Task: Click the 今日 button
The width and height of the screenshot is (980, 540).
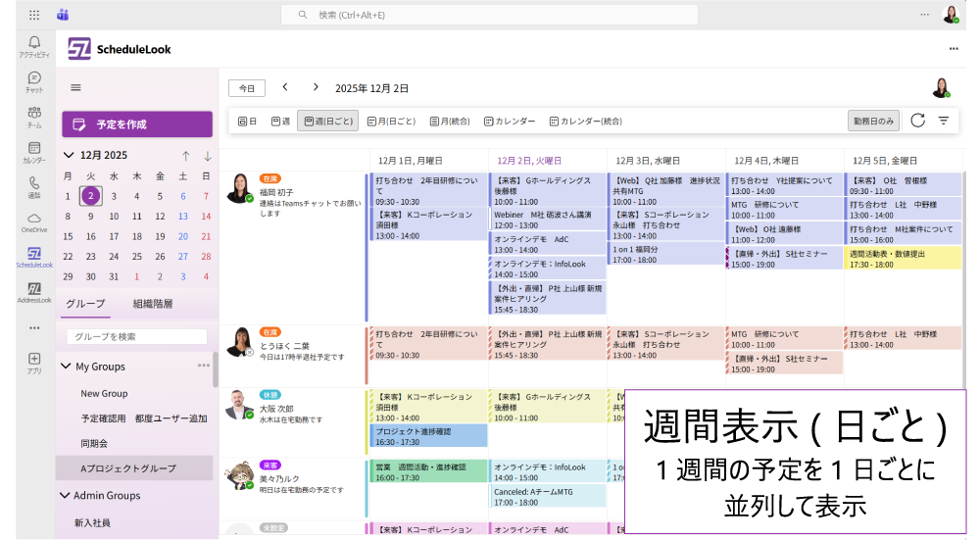Action: tap(247, 88)
